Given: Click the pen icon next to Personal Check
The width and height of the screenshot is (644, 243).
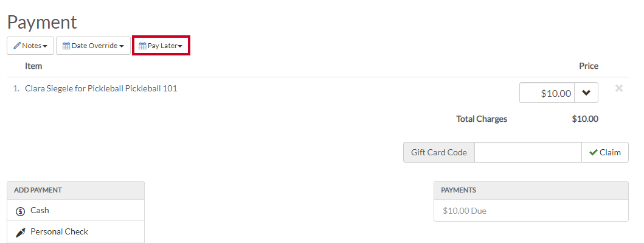Looking at the screenshot, I should tap(21, 233).
